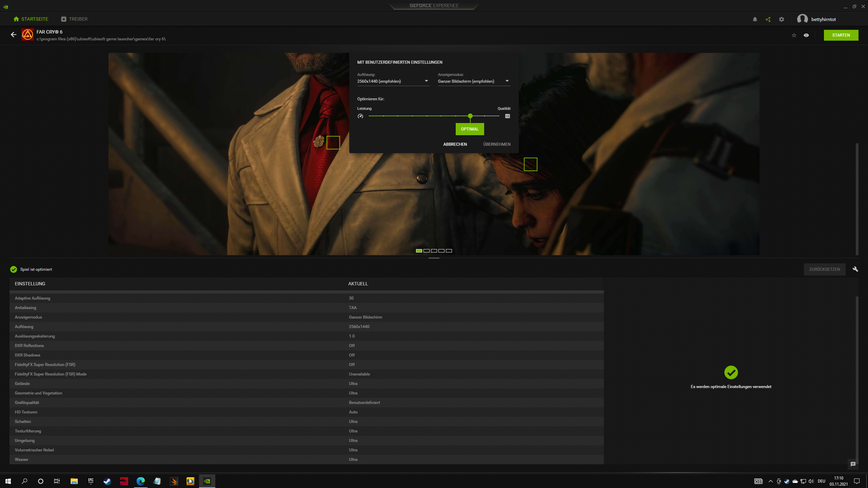Screen dimensions: 868x488
Task: Click the performance-quality slider handle
Action: tap(470, 116)
